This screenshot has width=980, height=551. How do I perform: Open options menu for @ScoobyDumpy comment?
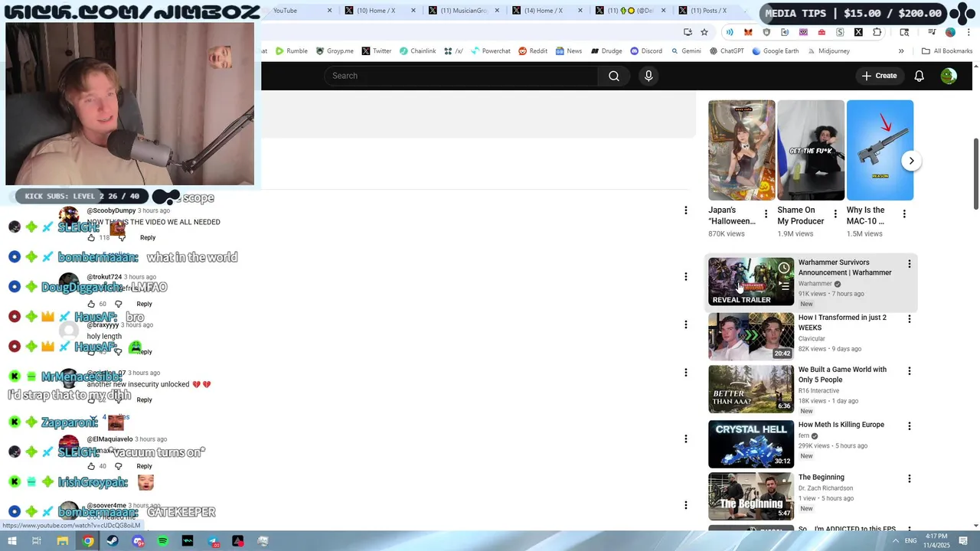(x=686, y=210)
